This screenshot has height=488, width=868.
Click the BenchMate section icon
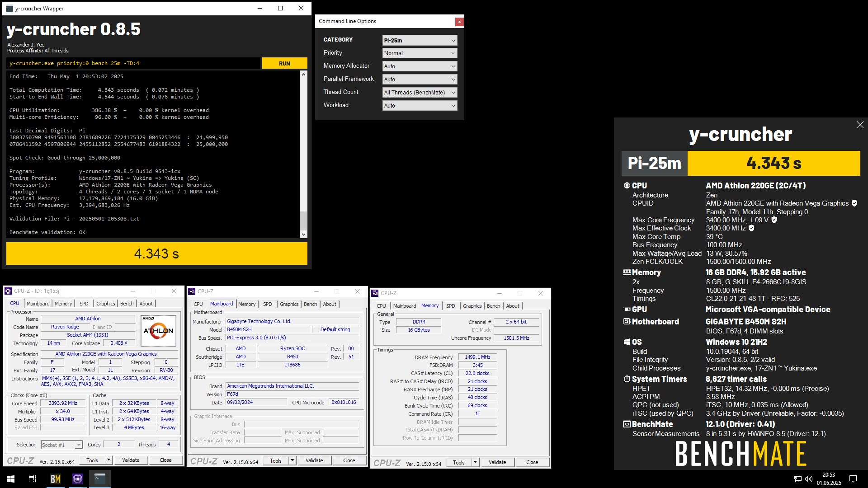(x=627, y=424)
